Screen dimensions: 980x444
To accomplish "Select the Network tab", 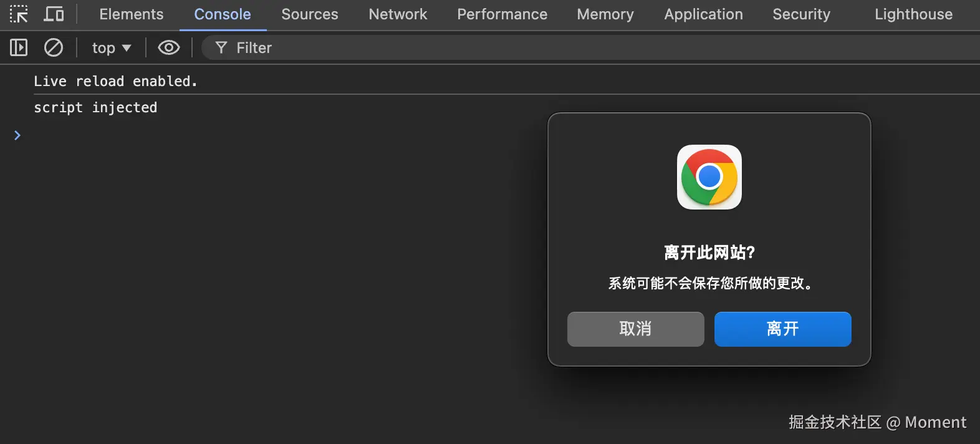I will click(398, 14).
